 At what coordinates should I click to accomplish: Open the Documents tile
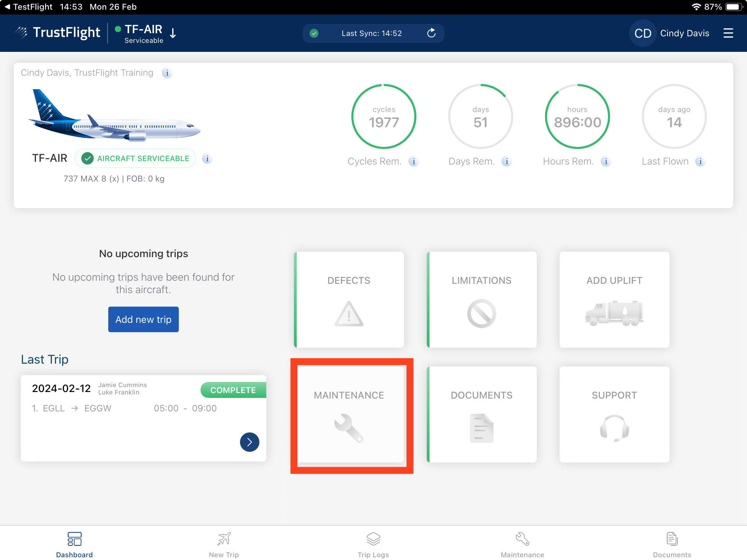pos(482,414)
